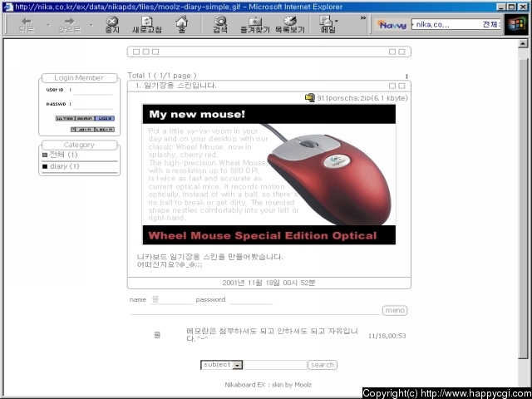Click the Windows logo throbber icon
The image size is (532, 399).
coord(516,25)
